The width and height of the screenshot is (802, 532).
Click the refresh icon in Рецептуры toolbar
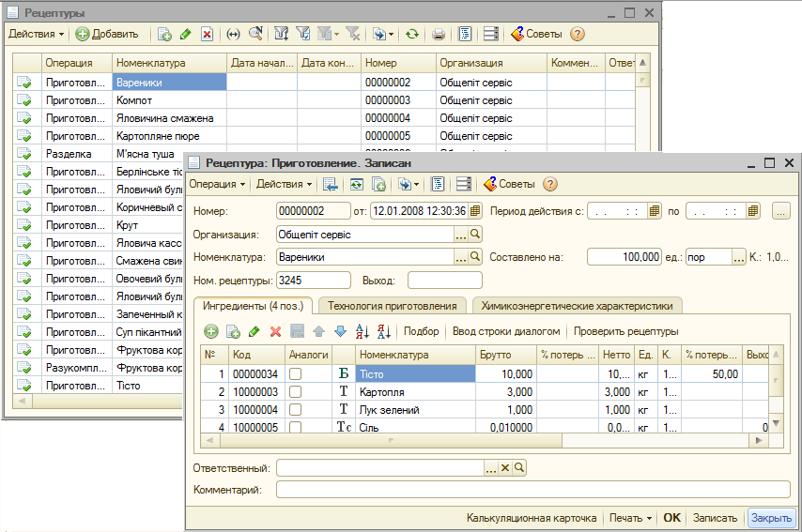pos(411,34)
